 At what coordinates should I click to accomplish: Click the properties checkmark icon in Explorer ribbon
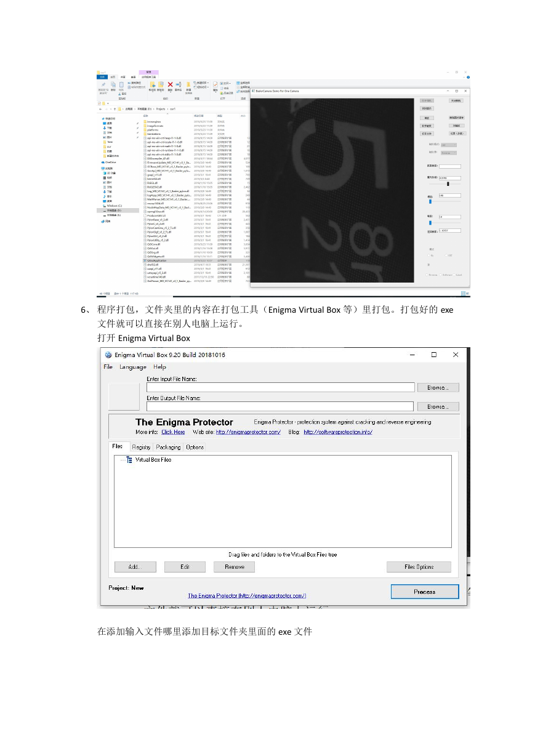(x=215, y=85)
